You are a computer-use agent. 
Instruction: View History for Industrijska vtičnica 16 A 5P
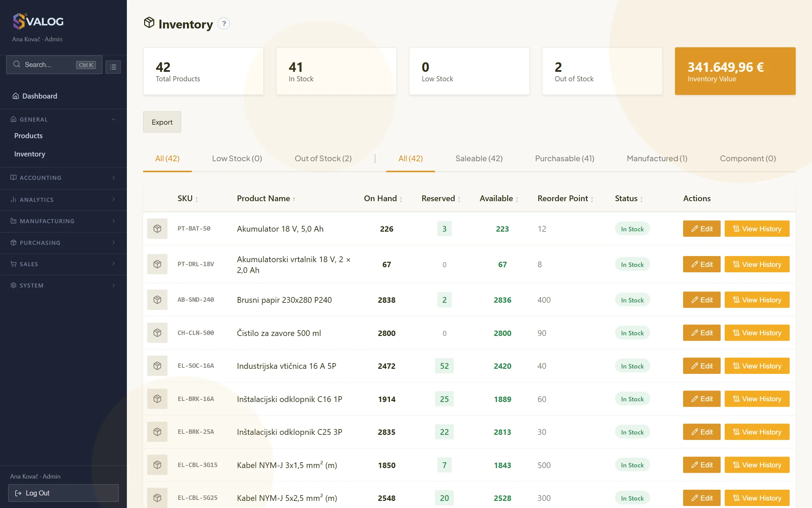pos(757,366)
